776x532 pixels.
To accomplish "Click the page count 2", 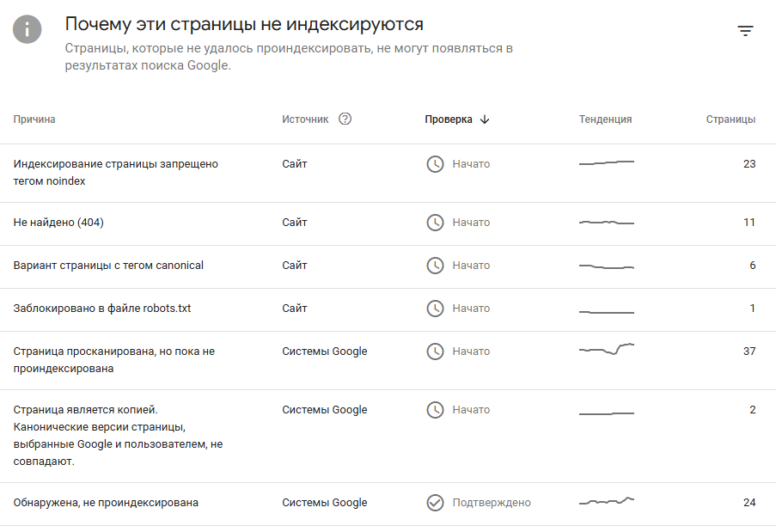I will pos(752,410).
